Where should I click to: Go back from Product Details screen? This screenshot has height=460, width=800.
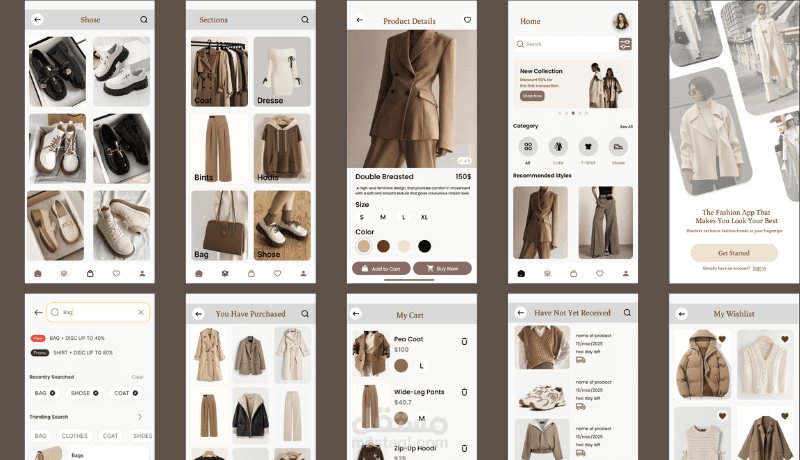[360, 20]
